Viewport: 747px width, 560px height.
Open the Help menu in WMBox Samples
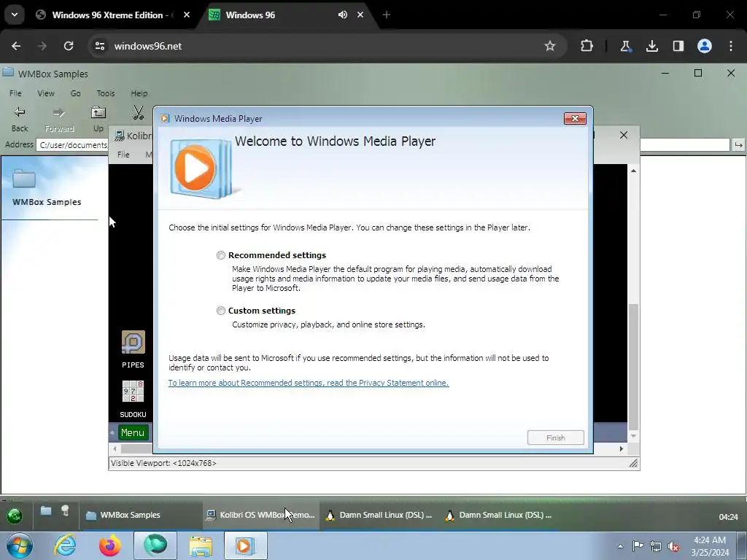tap(139, 93)
